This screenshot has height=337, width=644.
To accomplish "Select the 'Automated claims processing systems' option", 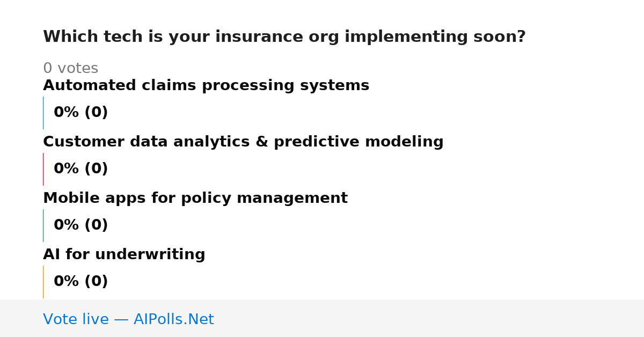I will (x=206, y=86).
